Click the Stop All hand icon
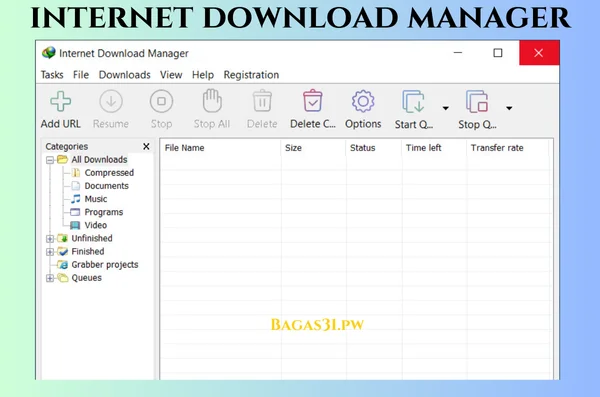Viewport: 600px width, 397px height. [212, 101]
